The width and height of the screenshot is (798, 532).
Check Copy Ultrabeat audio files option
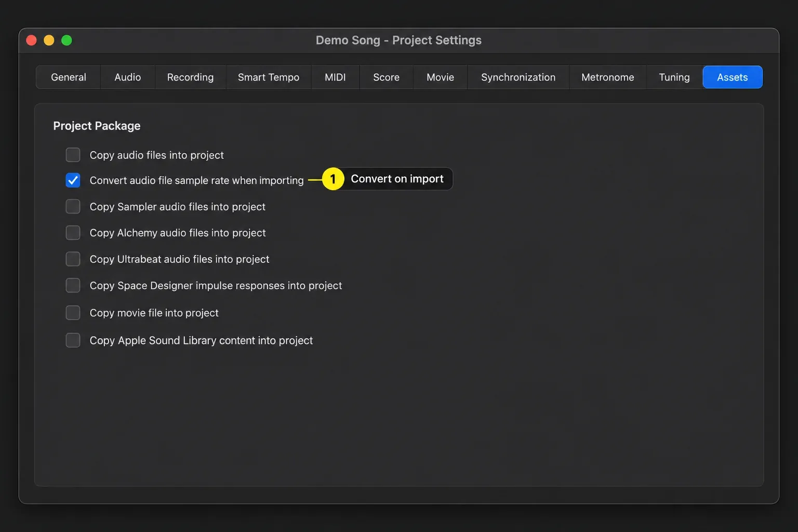(73, 259)
